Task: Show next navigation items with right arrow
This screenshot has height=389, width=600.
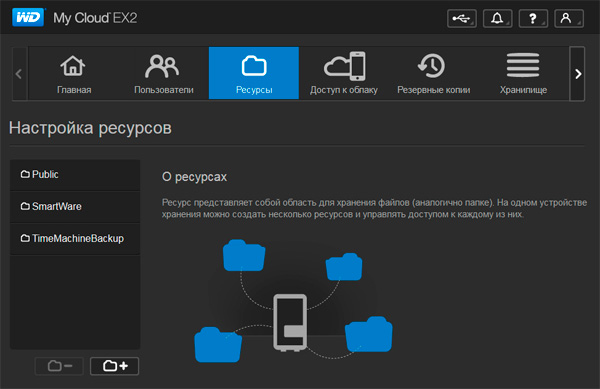Action: pos(577,74)
